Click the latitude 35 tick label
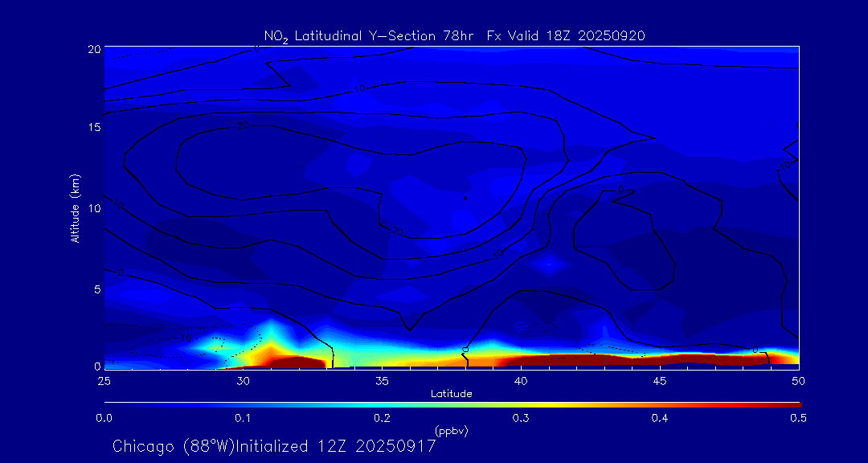The height and width of the screenshot is (463, 868). coord(382,380)
